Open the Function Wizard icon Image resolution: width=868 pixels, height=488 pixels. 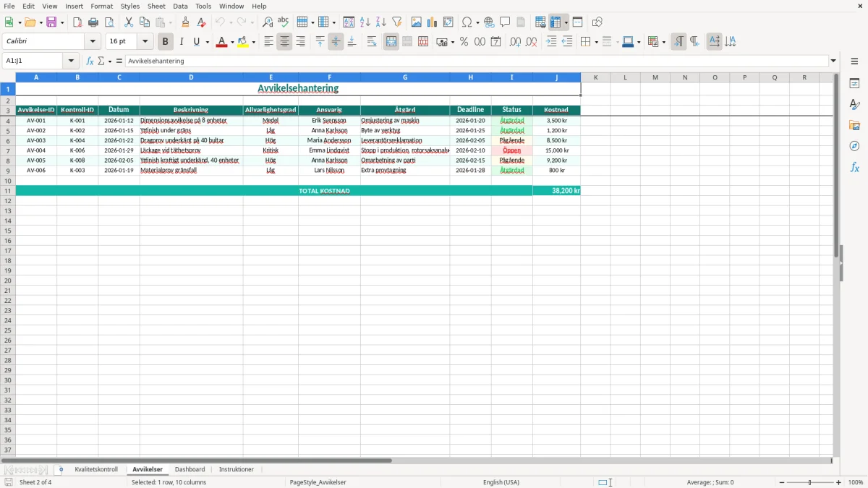(x=90, y=61)
